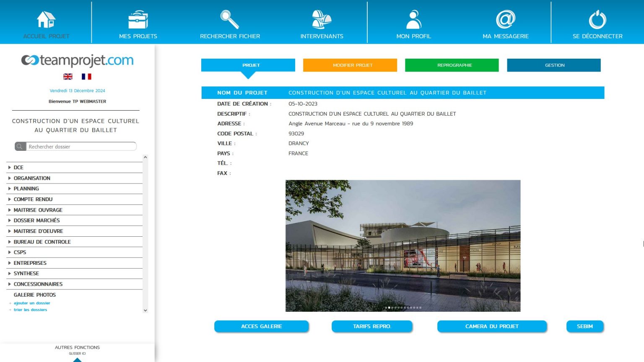The height and width of the screenshot is (362, 644).
Task: Expand the PLANNING folder arrow
Action: click(10, 189)
